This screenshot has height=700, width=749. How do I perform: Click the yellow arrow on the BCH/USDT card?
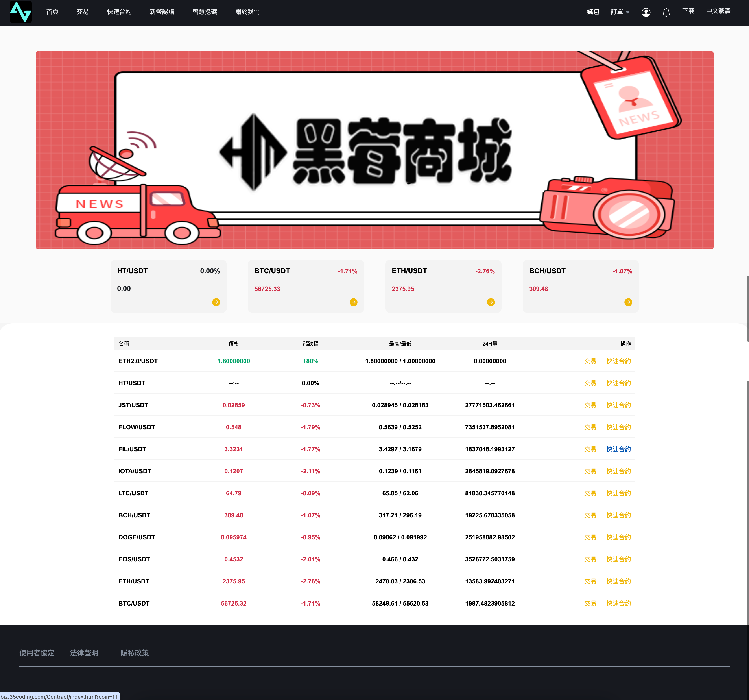point(628,302)
